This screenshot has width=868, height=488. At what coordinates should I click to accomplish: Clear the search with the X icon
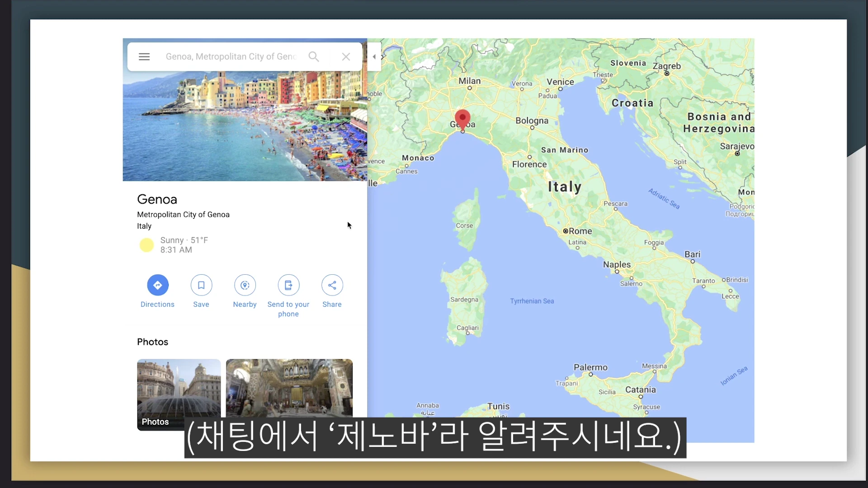tap(346, 56)
